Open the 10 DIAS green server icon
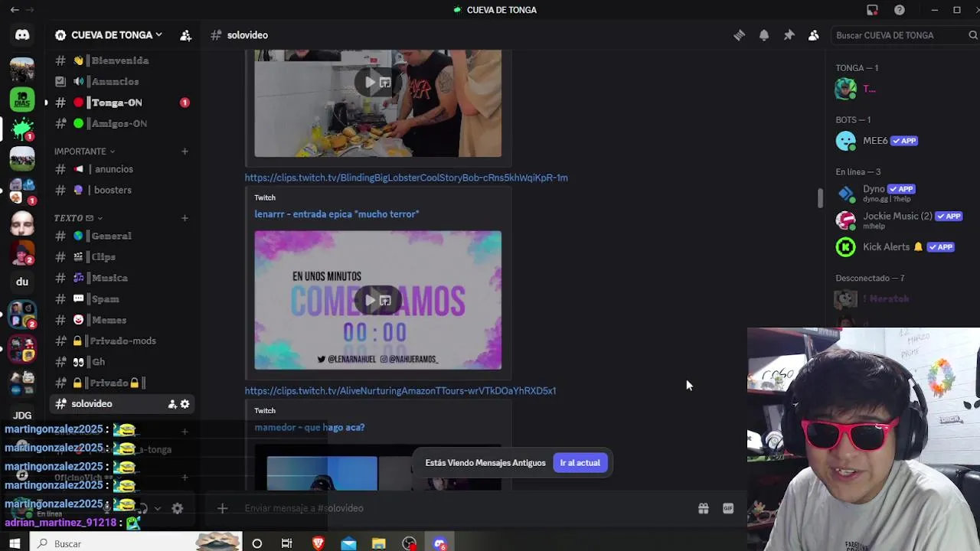The image size is (980, 551). [x=22, y=99]
